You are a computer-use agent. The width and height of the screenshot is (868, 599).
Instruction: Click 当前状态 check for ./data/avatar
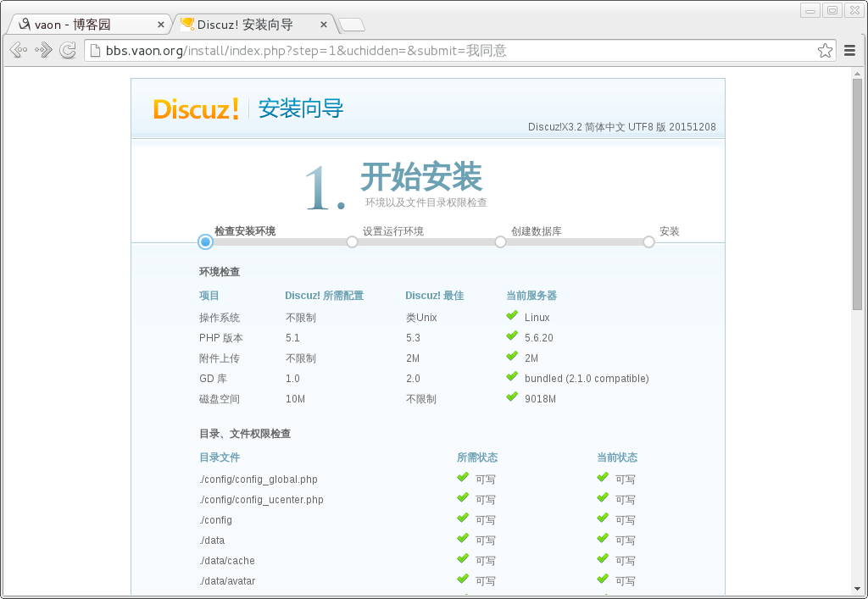pos(603,579)
